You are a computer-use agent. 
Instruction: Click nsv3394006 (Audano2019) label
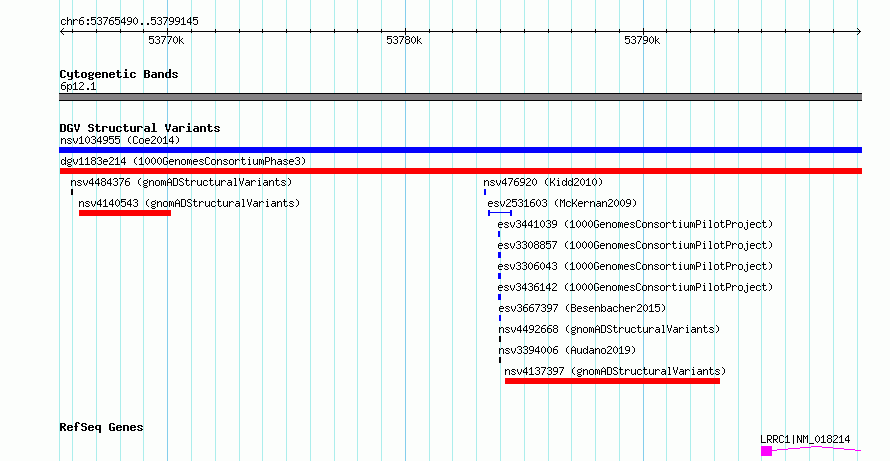pos(567,350)
